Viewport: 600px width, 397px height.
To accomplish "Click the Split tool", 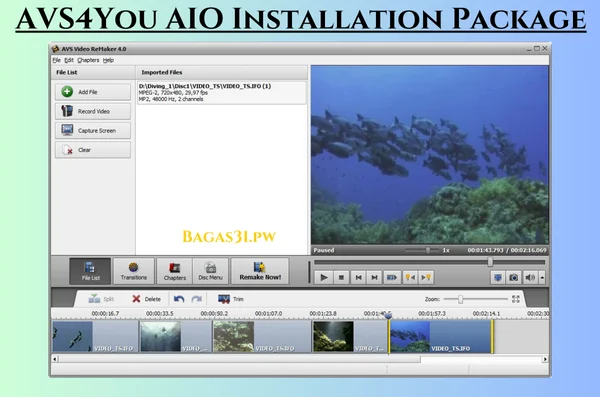I will click(101, 299).
